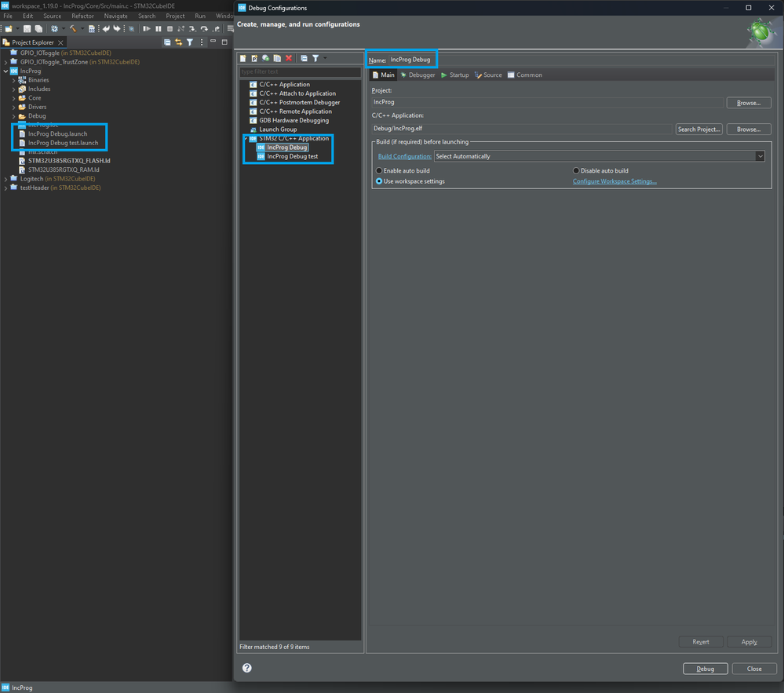Viewport: 784px width, 693px height.
Task: Select Use workspace settings radio button
Action: (x=379, y=181)
